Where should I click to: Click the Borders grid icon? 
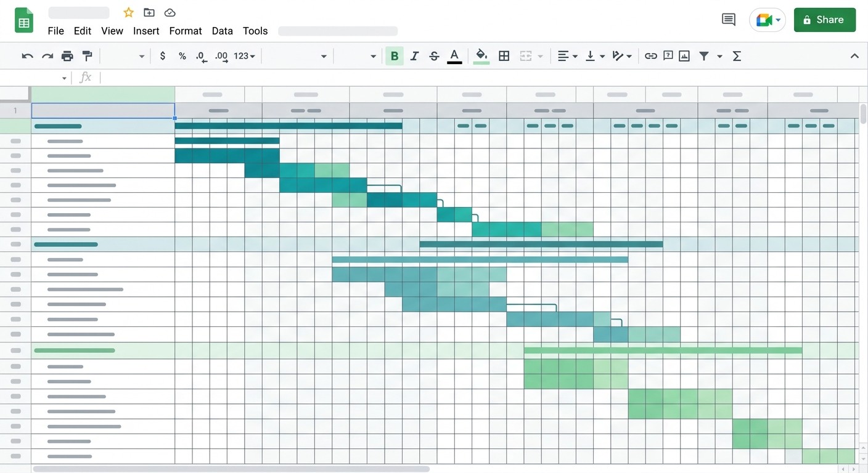click(x=504, y=56)
